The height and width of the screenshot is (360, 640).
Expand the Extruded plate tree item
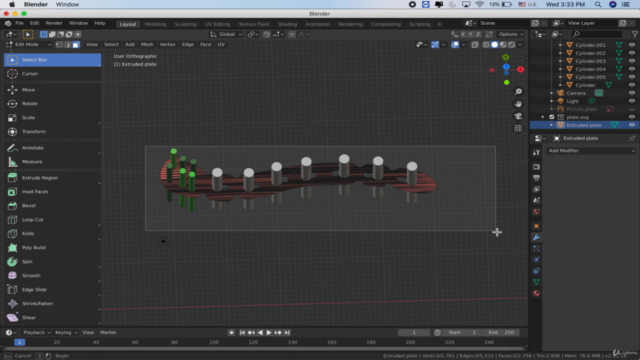pyautogui.click(x=552, y=125)
